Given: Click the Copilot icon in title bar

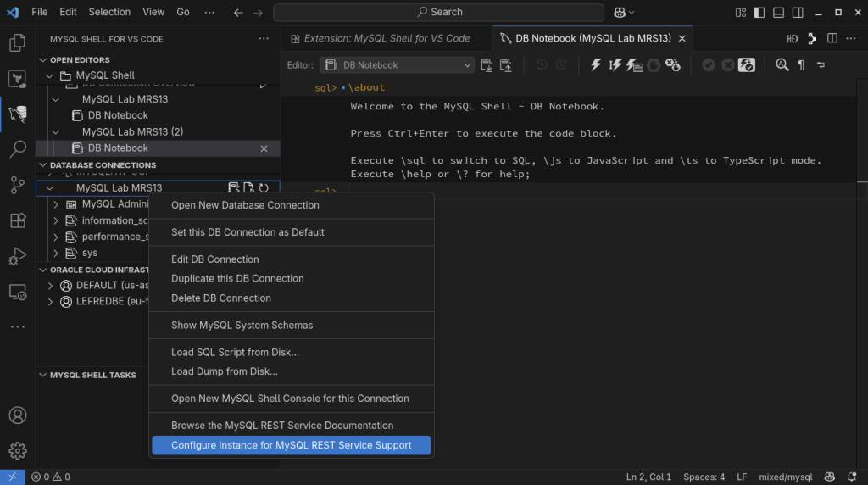Looking at the screenshot, I should coord(620,12).
